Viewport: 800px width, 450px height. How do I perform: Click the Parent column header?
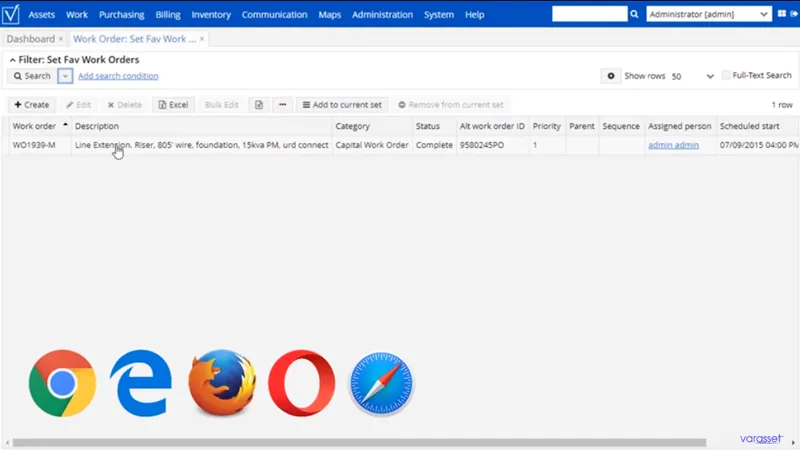coord(582,126)
